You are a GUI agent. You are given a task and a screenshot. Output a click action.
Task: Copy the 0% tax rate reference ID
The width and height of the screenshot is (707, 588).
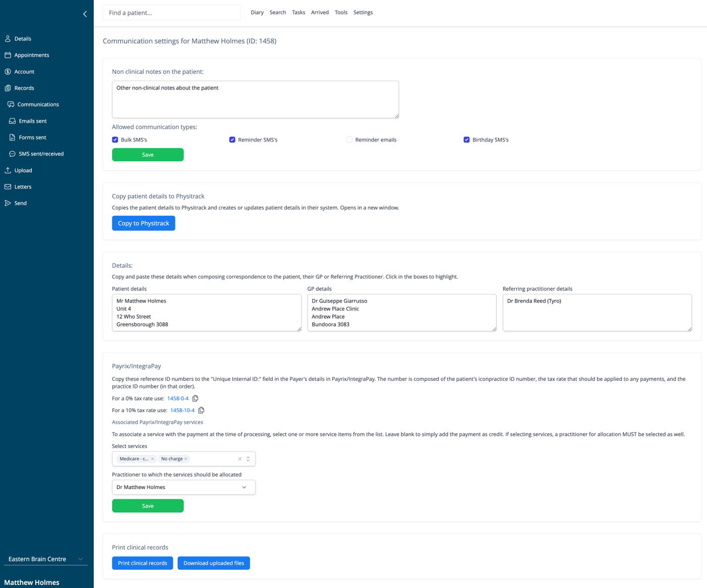195,398
